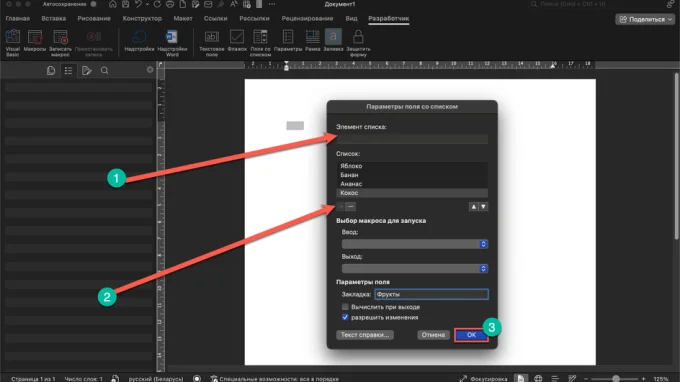Open the Выход macro dropdown

coord(415,268)
